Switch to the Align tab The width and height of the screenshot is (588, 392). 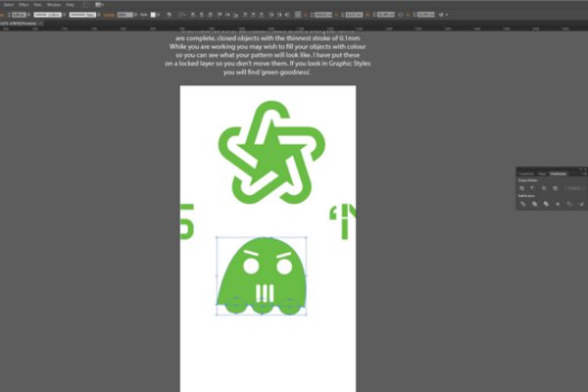pyautogui.click(x=542, y=173)
